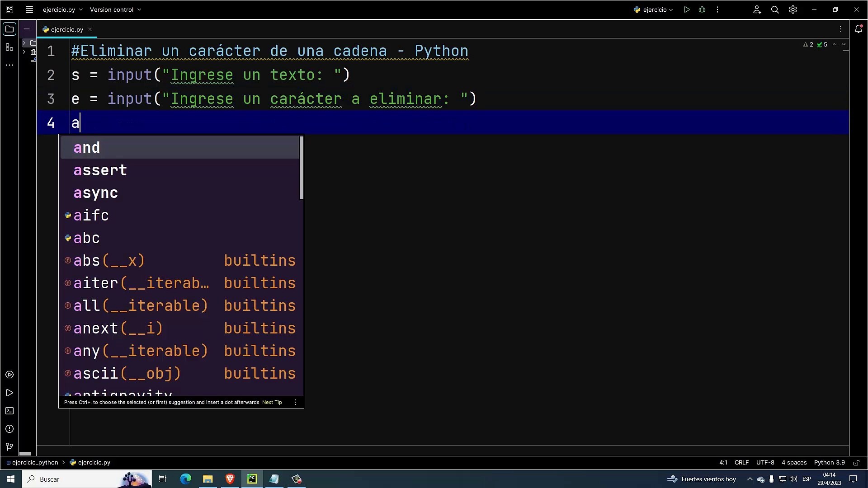Screen dimensions: 868x488
Task: Open the Git tool window icon
Action: click(x=9, y=447)
